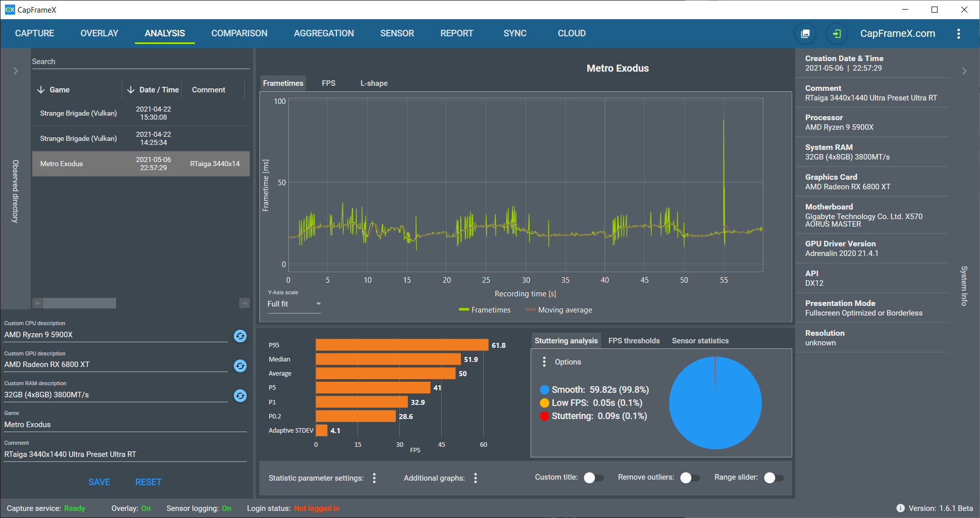Click the SAVE button

coord(99,482)
